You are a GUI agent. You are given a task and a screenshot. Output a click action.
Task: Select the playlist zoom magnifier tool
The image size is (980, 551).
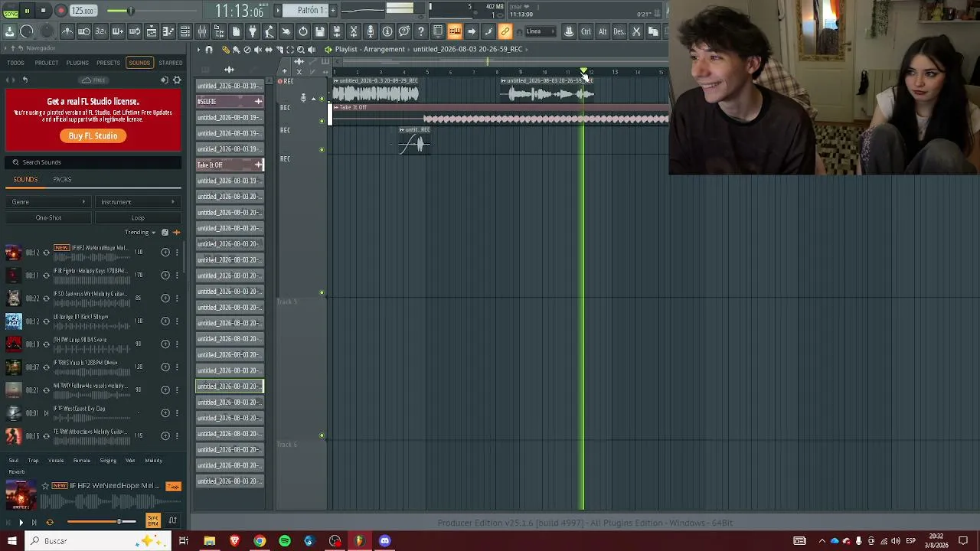tap(301, 50)
